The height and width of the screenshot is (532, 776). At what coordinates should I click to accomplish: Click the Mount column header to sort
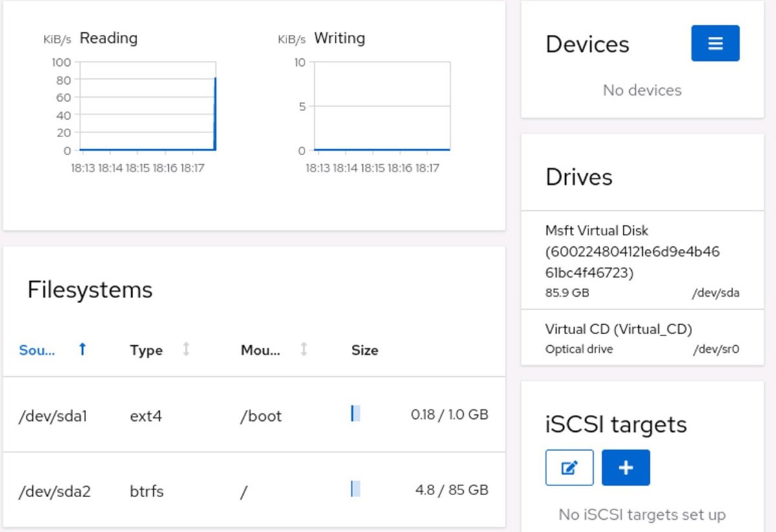pyautogui.click(x=259, y=350)
